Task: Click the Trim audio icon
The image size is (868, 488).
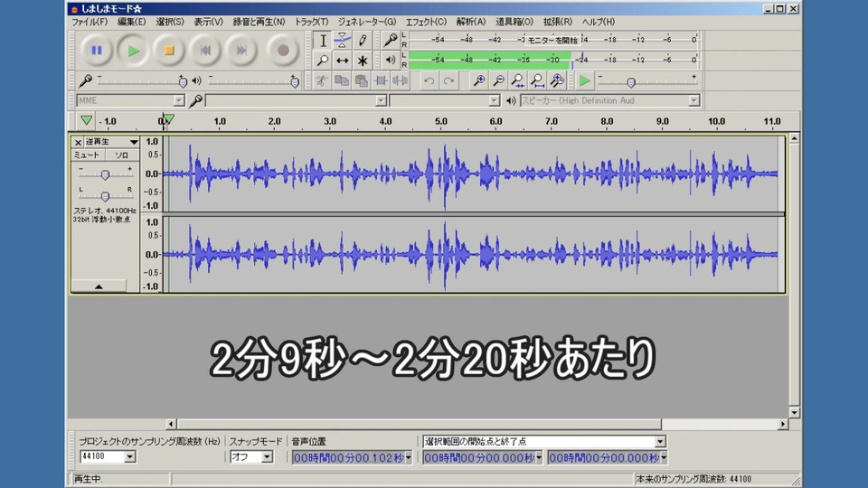Action: tap(381, 80)
